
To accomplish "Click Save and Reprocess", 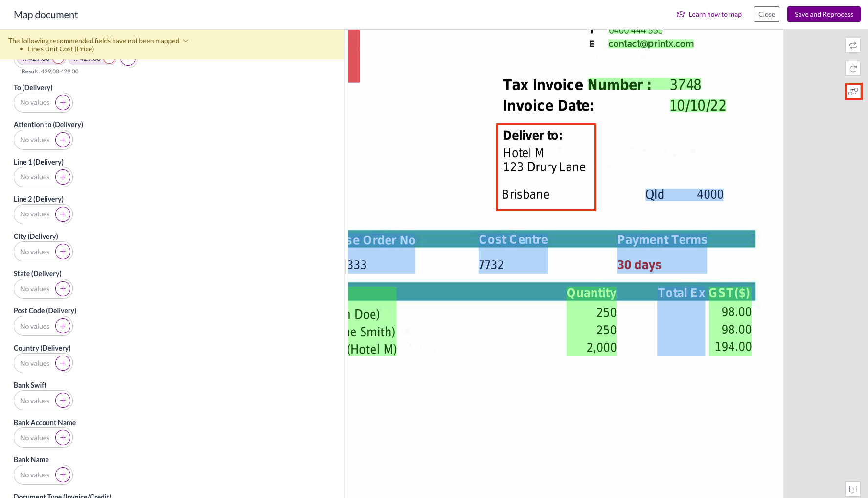I will point(824,14).
